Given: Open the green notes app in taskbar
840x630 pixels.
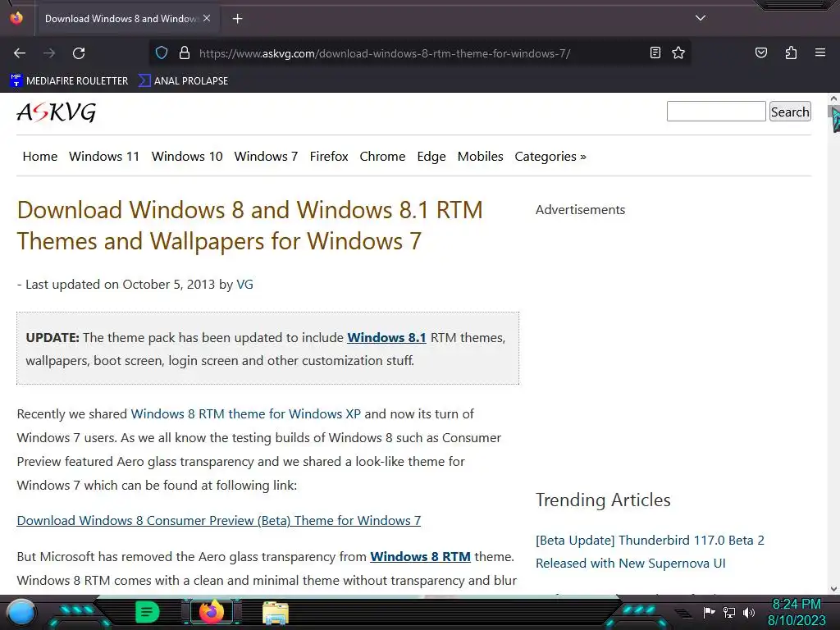Looking at the screenshot, I should click(148, 612).
